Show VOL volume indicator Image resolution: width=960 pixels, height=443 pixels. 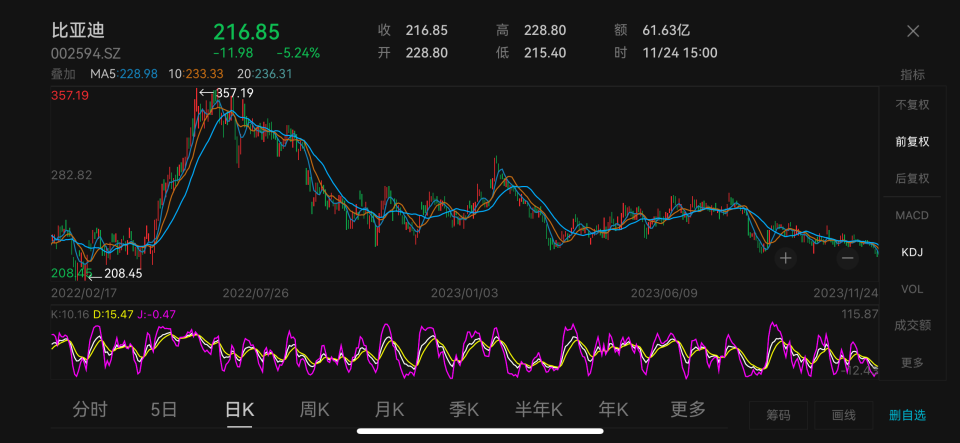coord(911,289)
